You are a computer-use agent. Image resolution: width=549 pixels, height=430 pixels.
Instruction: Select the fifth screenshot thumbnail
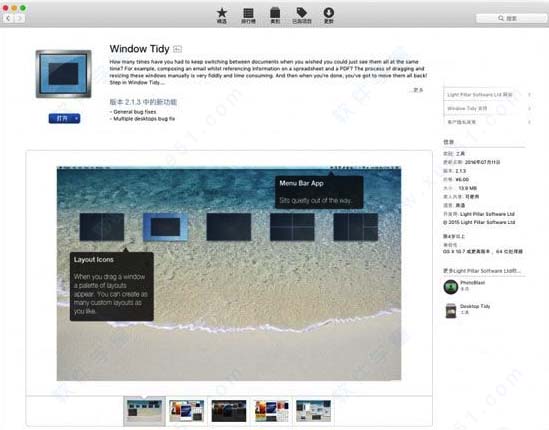click(313, 411)
